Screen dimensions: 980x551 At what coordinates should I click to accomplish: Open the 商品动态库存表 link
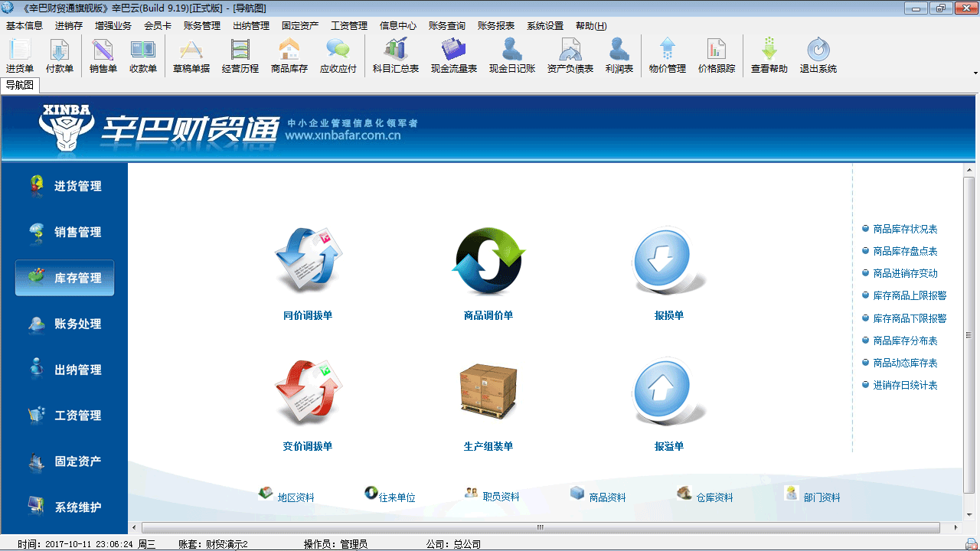tap(905, 363)
